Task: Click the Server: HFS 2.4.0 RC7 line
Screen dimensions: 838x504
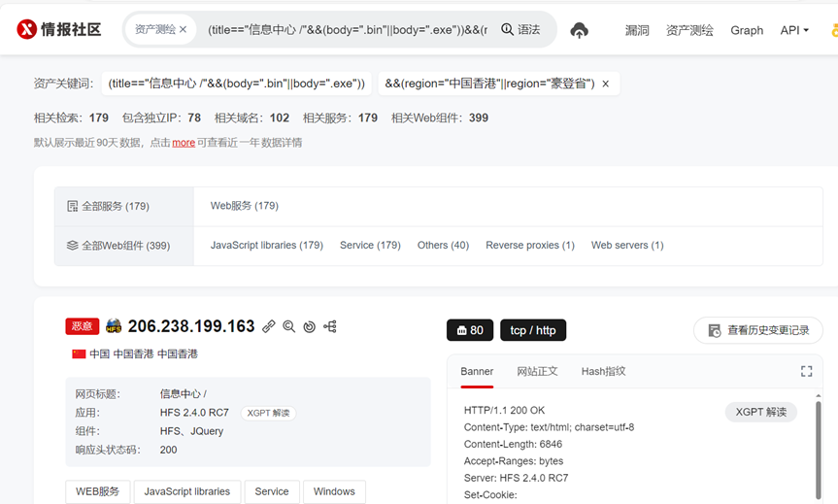Action: 516,478
